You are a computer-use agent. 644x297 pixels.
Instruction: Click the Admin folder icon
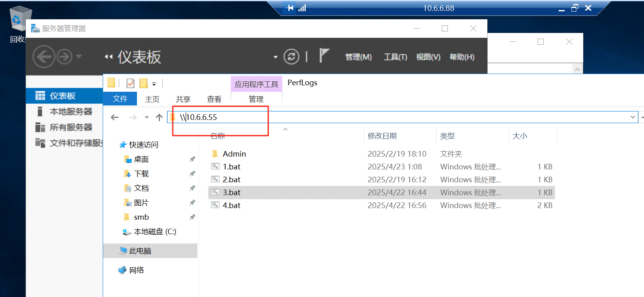pos(215,153)
